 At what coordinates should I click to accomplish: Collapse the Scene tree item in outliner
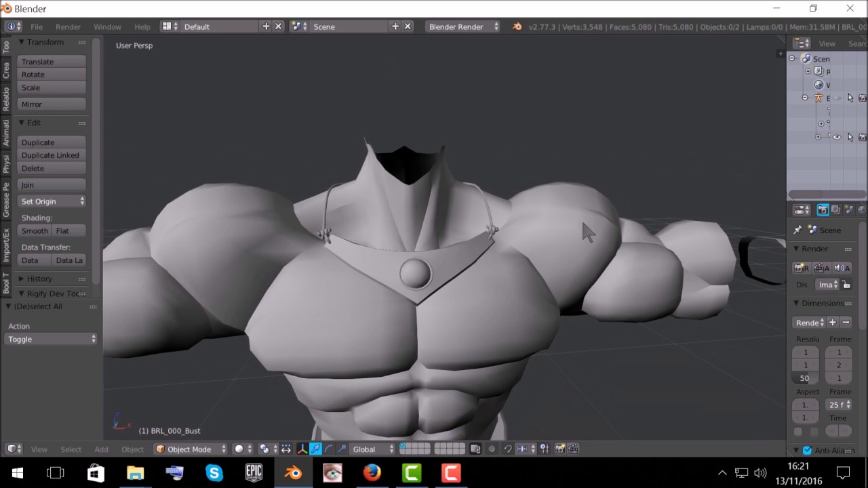[791, 59]
